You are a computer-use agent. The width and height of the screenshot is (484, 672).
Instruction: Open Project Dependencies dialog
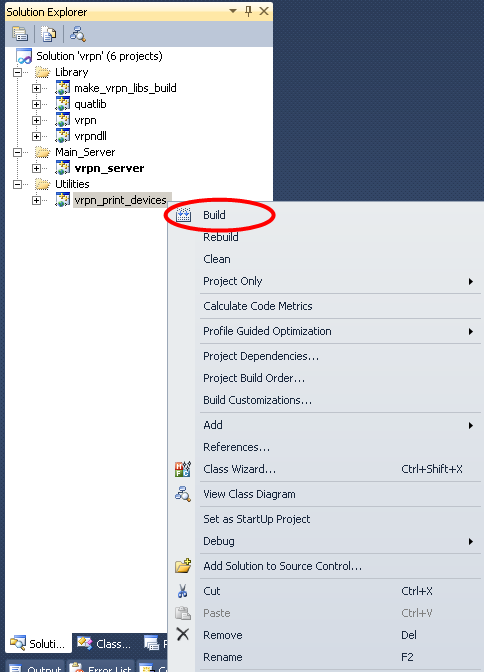click(x=326, y=356)
